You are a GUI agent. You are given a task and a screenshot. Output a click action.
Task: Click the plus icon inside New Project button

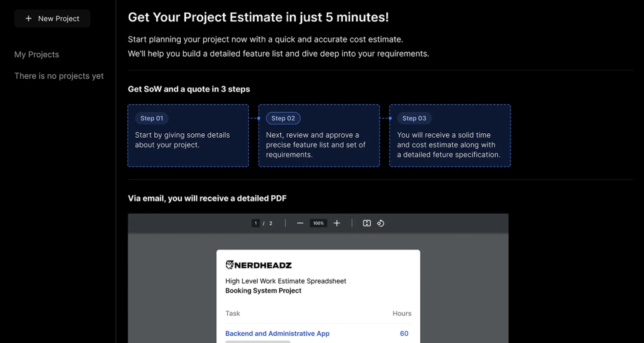pyautogui.click(x=29, y=18)
